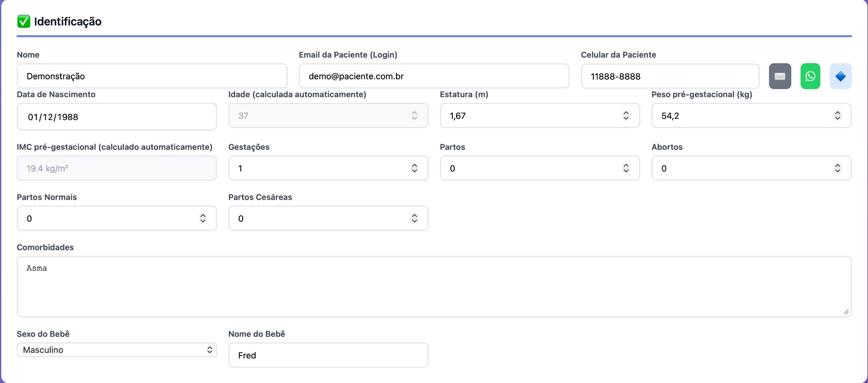Click the 'Email da Paciente (Login)' label

pos(348,55)
